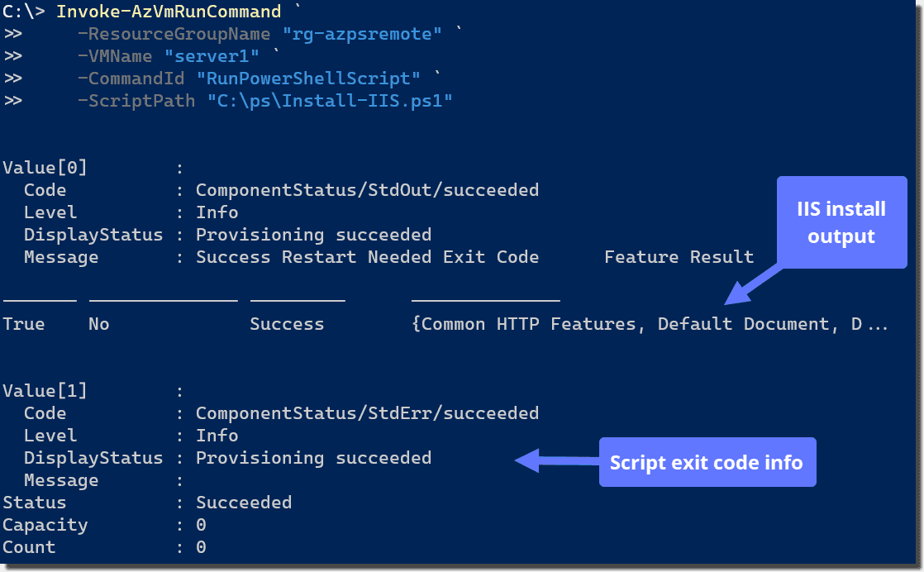
Task: Click the "True" value in the Success column
Action: 24,324
